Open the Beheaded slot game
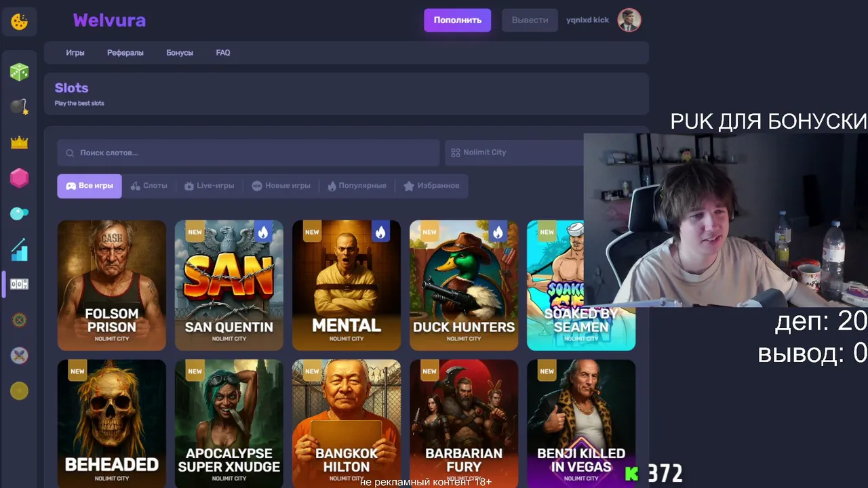 click(112, 424)
